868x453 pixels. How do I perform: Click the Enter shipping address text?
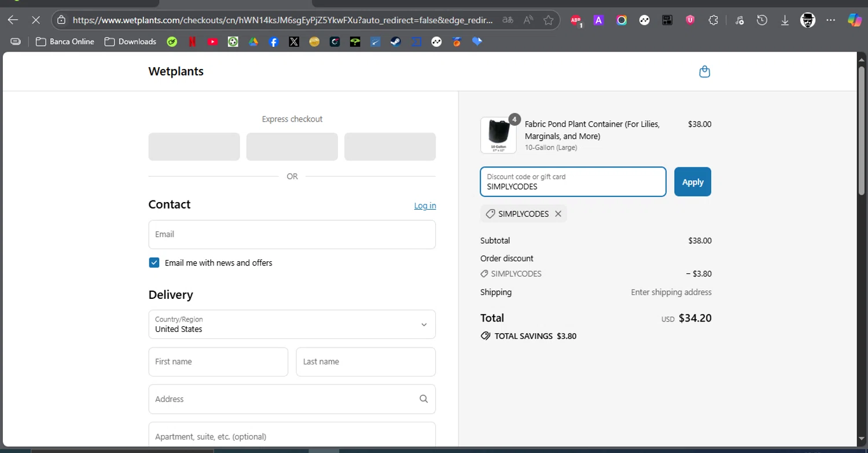671,292
